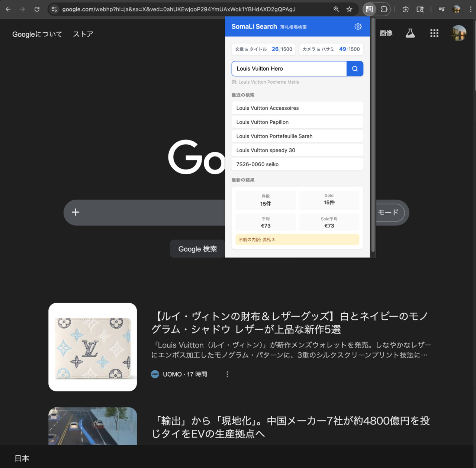This screenshot has height=468, width=476.
Task: Click the Sold平均 €73 result card
Action: pyautogui.click(x=329, y=222)
